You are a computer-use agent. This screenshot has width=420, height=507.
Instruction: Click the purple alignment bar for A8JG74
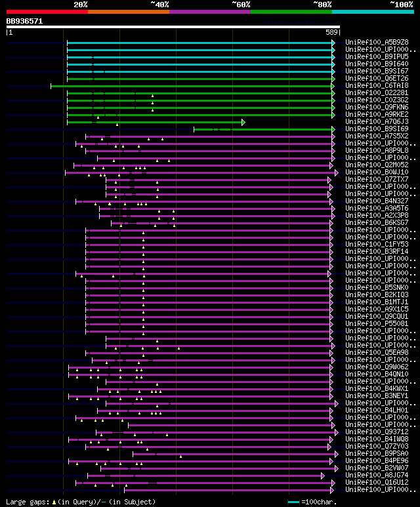click(x=206, y=476)
